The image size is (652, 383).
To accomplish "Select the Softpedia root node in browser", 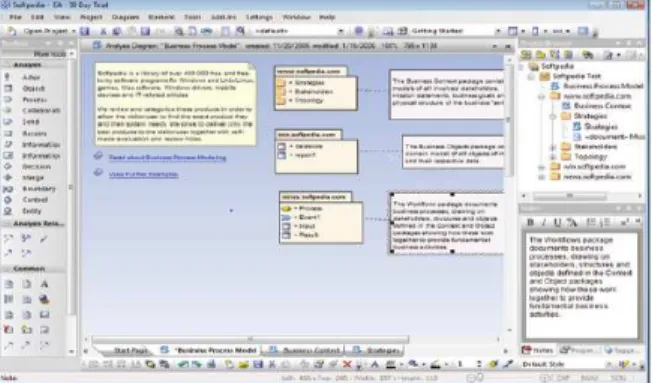I will click(x=557, y=67).
